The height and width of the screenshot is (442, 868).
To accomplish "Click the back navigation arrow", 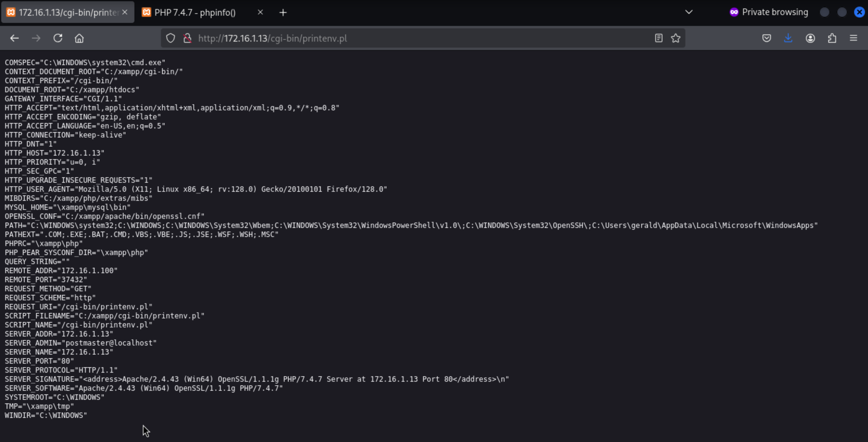I will point(14,38).
